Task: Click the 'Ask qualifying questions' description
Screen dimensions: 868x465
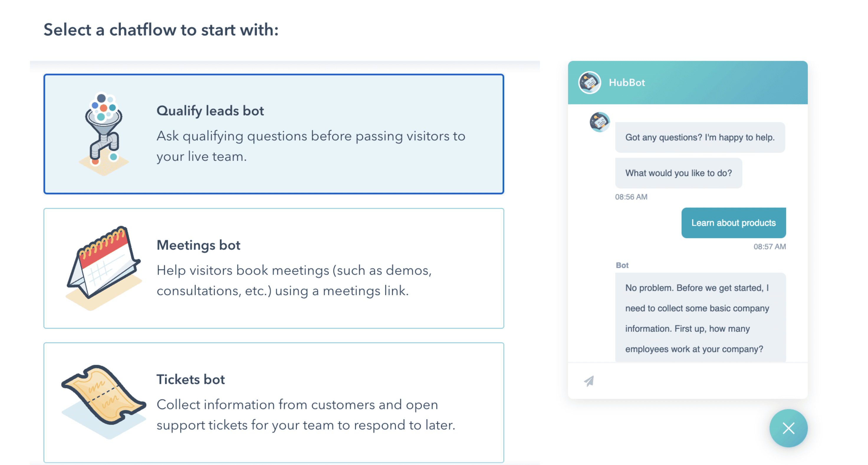Action: point(311,146)
